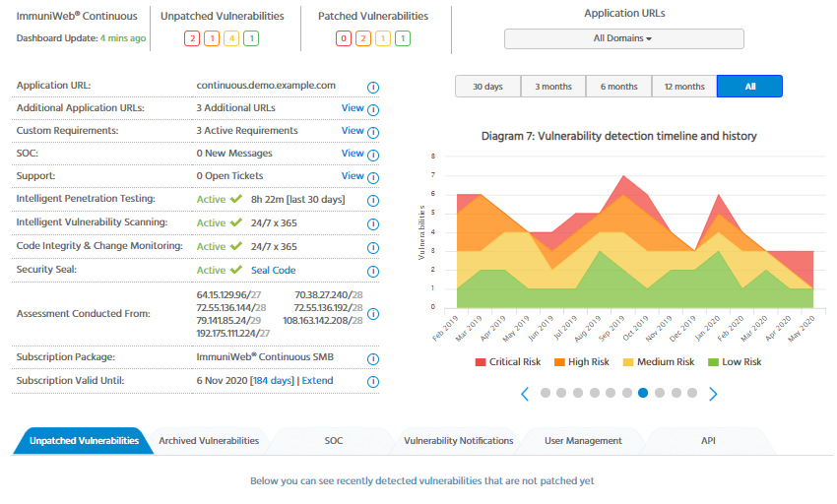Select the 12 months time range
The height and width of the screenshot is (504, 837).
point(684,87)
